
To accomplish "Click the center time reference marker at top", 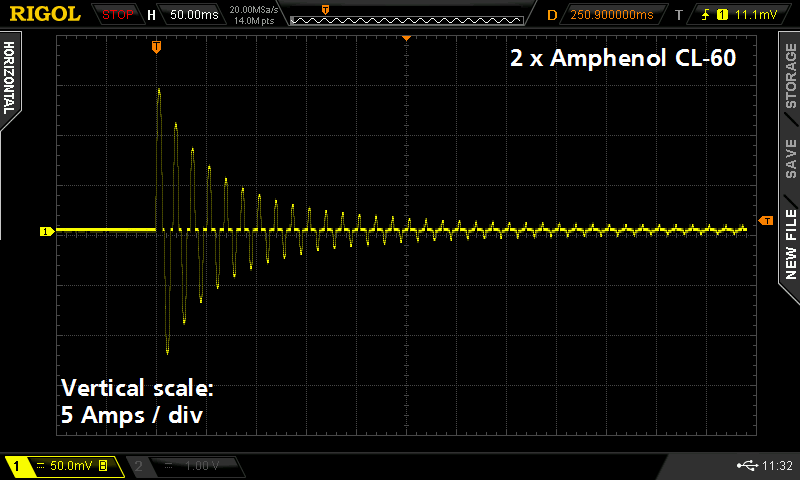I will [407, 38].
